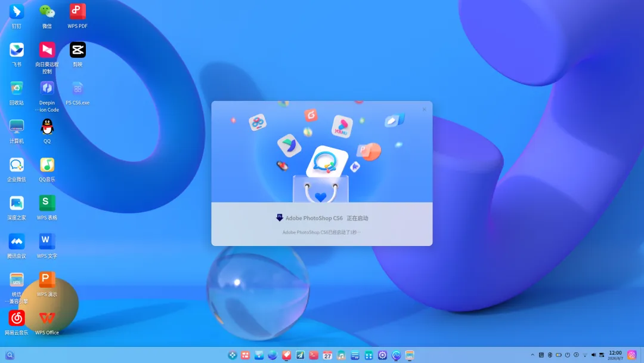Click the circled arrow tray icon

[x=576, y=355]
